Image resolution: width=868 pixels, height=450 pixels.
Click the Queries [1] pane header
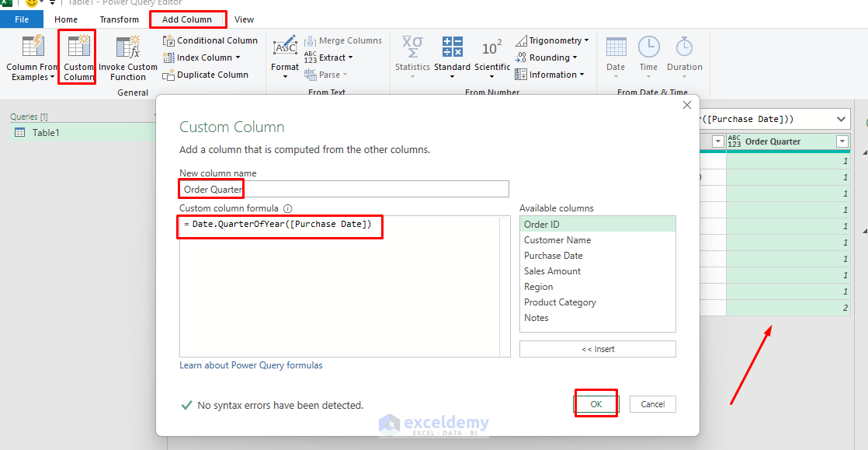pos(29,117)
